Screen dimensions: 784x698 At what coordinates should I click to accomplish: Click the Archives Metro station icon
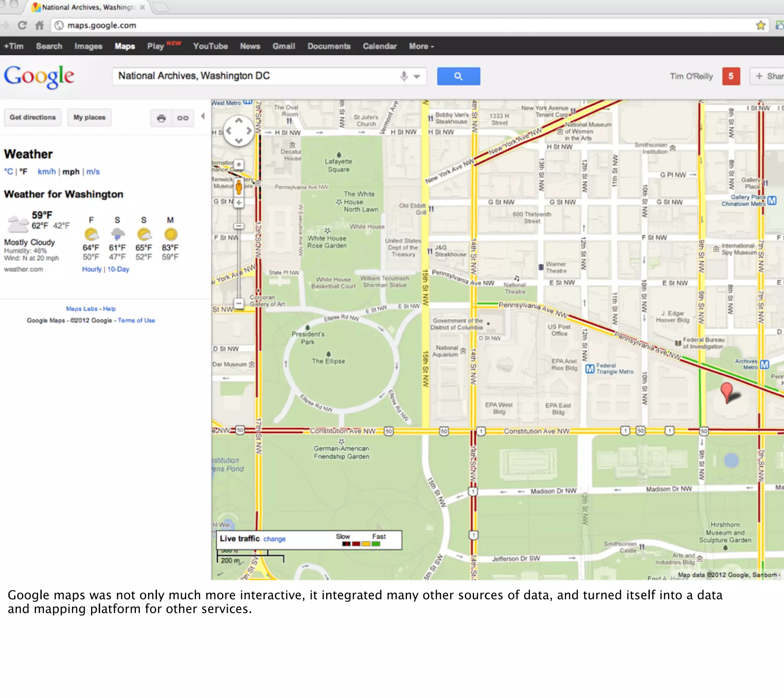(x=764, y=364)
